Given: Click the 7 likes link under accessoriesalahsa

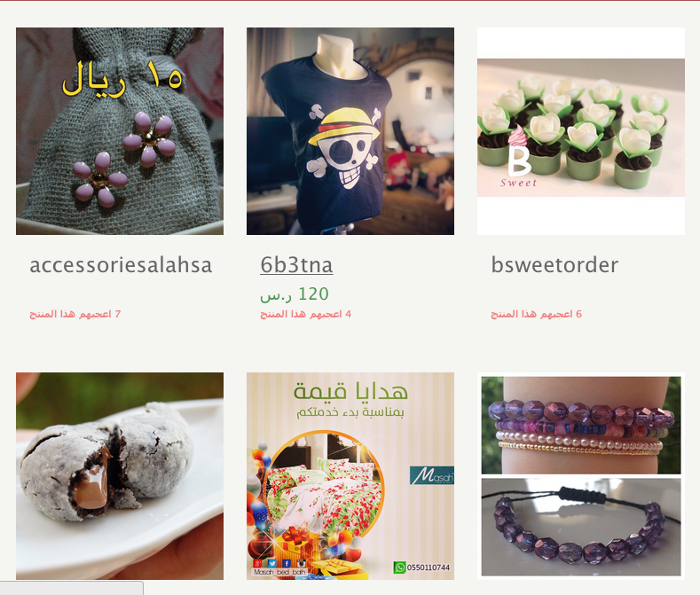Looking at the screenshot, I should pyautogui.click(x=75, y=314).
